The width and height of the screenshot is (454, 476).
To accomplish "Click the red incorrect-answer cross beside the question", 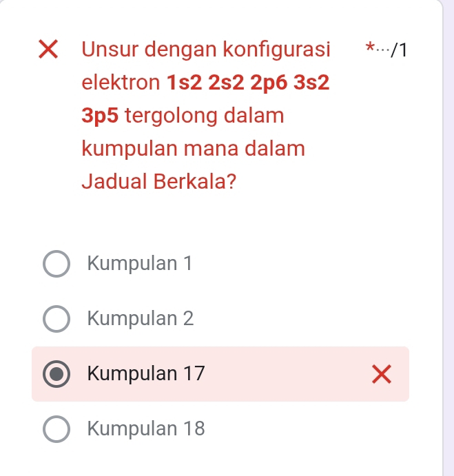I will point(47,50).
